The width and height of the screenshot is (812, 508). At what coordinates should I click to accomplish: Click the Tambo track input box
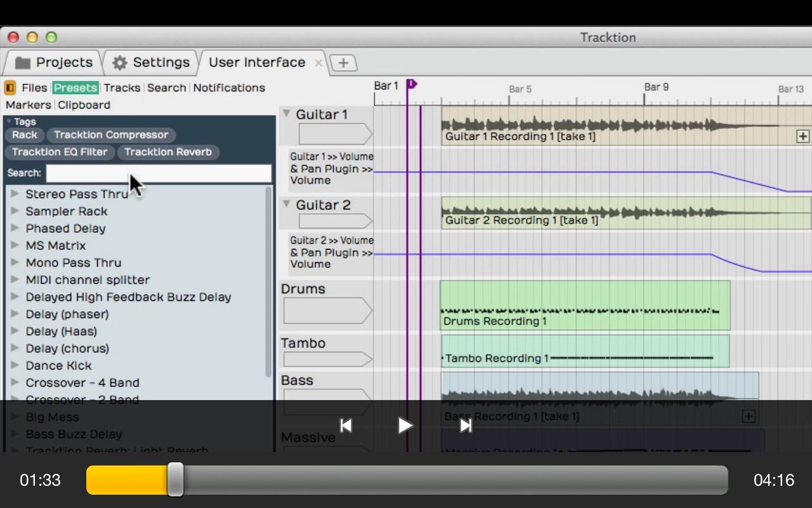point(327,359)
